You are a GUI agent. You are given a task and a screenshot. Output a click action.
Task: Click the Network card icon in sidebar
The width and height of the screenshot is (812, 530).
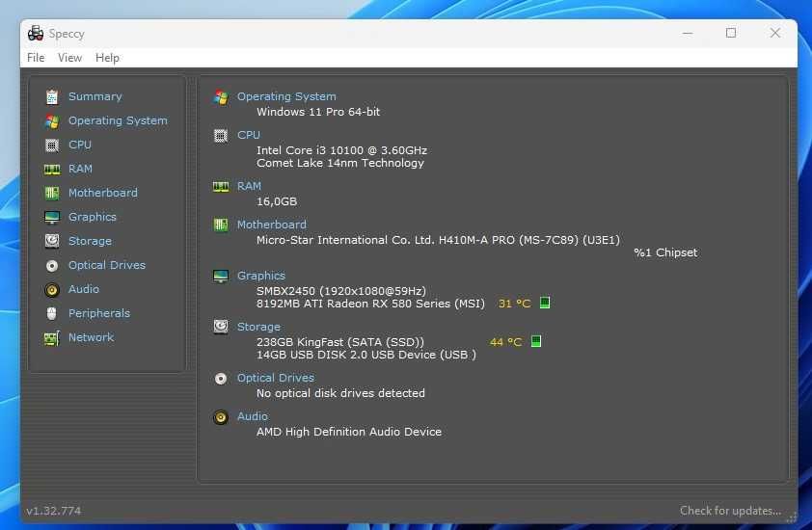52,338
